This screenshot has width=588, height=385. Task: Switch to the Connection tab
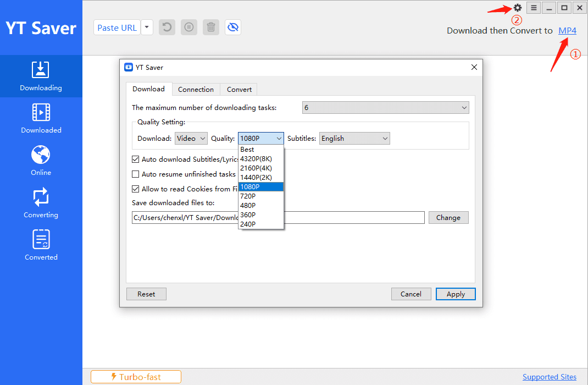click(196, 89)
